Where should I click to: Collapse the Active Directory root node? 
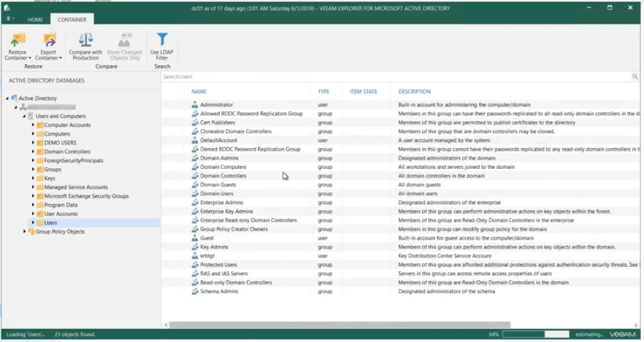point(7,99)
